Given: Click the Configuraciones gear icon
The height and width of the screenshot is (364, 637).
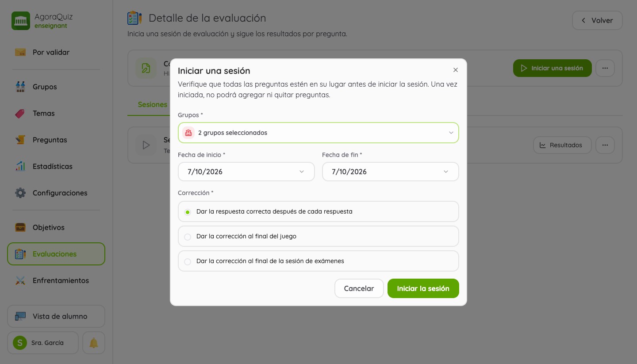Looking at the screenshot, I should click(20, 193).
